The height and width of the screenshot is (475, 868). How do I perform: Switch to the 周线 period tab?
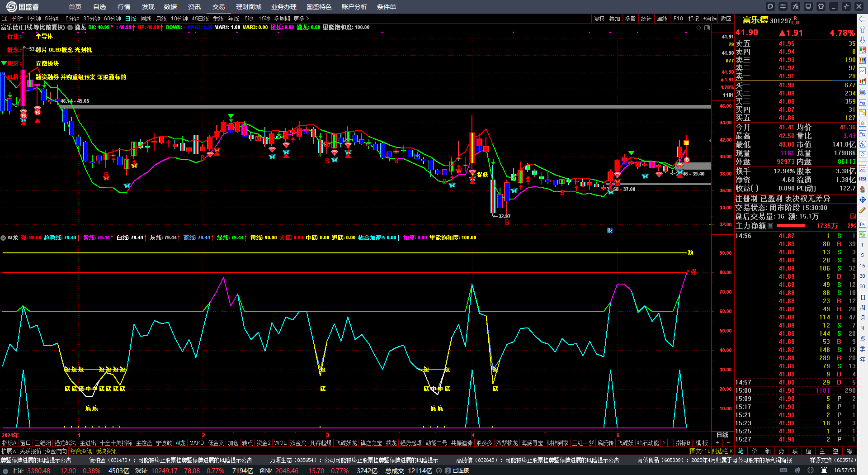point(146,19)
